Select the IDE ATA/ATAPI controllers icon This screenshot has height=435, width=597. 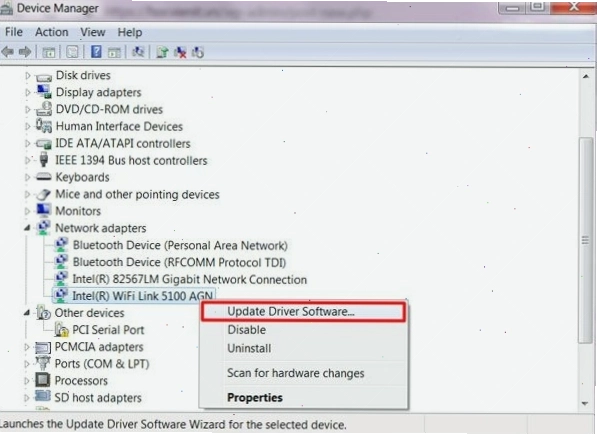click(44, 144)
